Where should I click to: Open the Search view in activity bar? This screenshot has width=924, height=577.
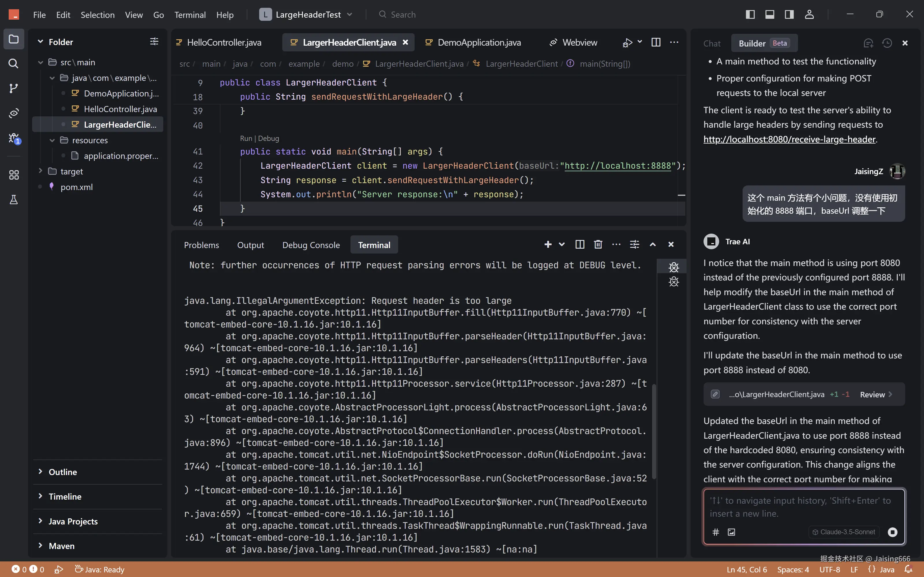click(13, 63)
